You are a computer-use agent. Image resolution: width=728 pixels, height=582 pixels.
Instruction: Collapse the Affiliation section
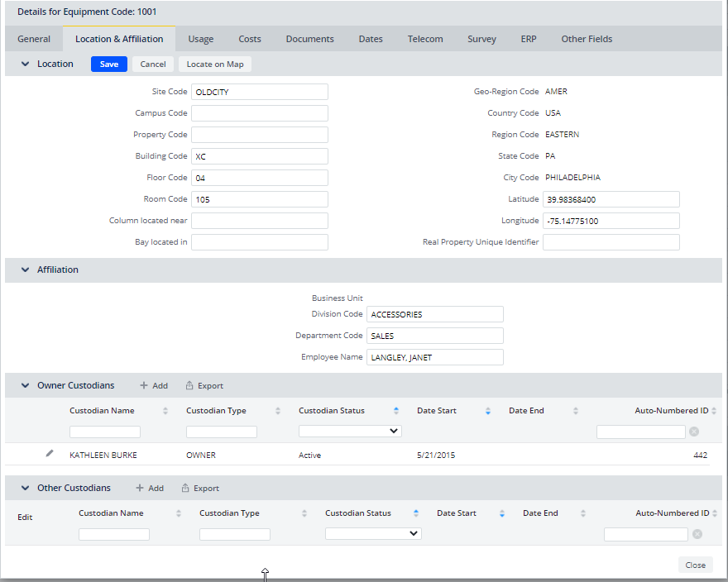click(25, 270)
